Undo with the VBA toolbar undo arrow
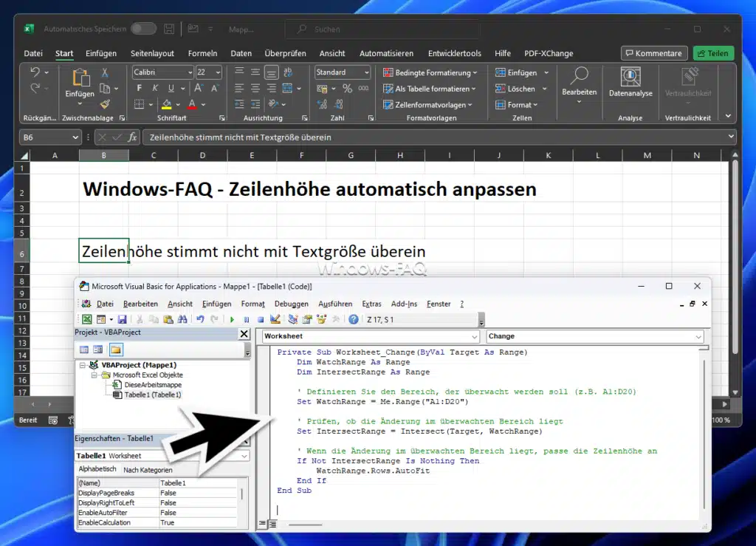 [x=200, y=319]
